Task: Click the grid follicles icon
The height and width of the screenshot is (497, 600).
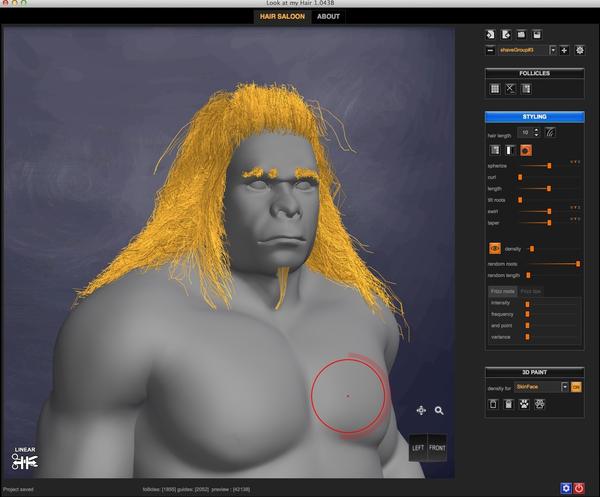Action: [495, 89]
